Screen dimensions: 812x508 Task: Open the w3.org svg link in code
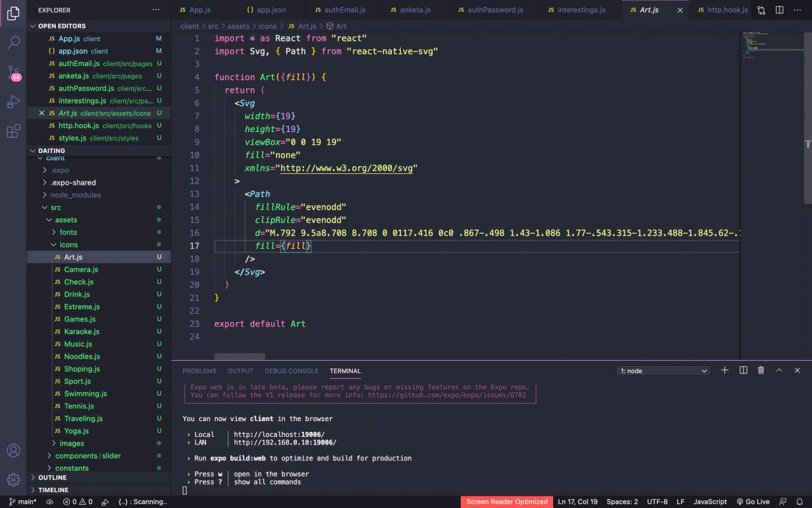(x=346, y=168)
